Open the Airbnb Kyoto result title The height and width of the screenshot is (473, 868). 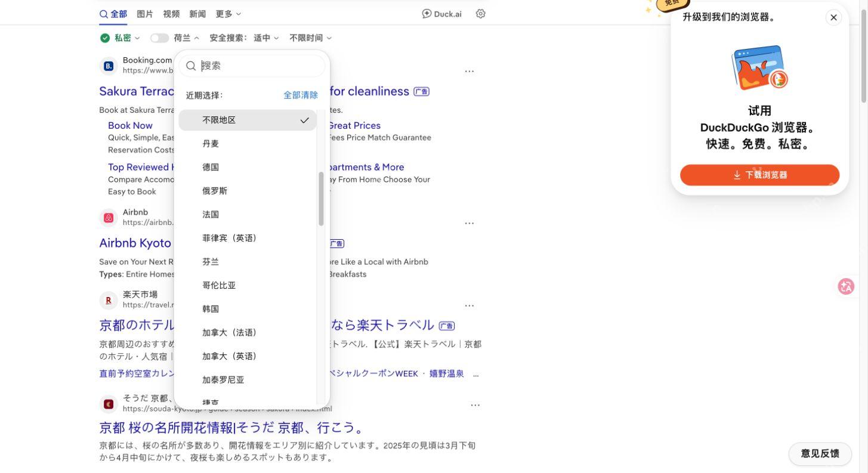[x=135, y=243]
